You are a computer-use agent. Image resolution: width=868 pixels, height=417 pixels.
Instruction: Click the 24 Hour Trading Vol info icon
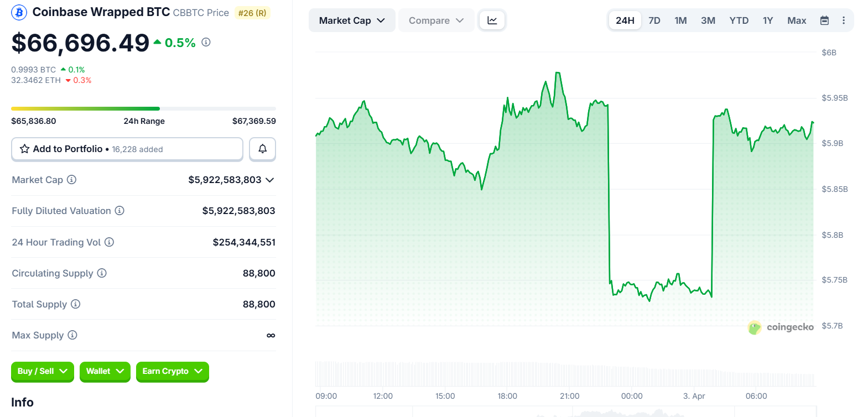(110, 242)
